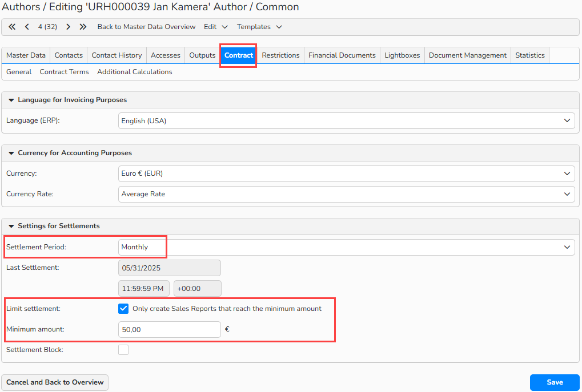The height and width of the screenshot is (392, 582).
Task: Switch to the Accesses tab
Action: [166, 55]
